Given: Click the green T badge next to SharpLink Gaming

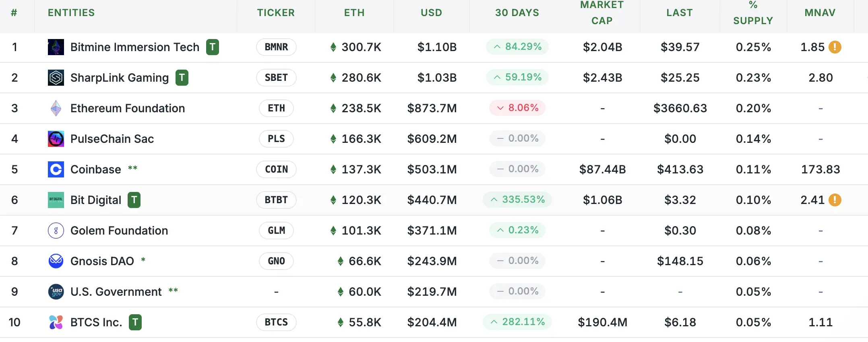Looking at the screenshot, I should [x=182, y=78].
